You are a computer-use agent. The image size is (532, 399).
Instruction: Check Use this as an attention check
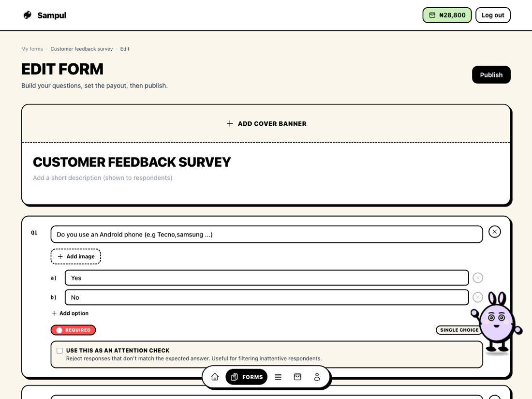59,351
